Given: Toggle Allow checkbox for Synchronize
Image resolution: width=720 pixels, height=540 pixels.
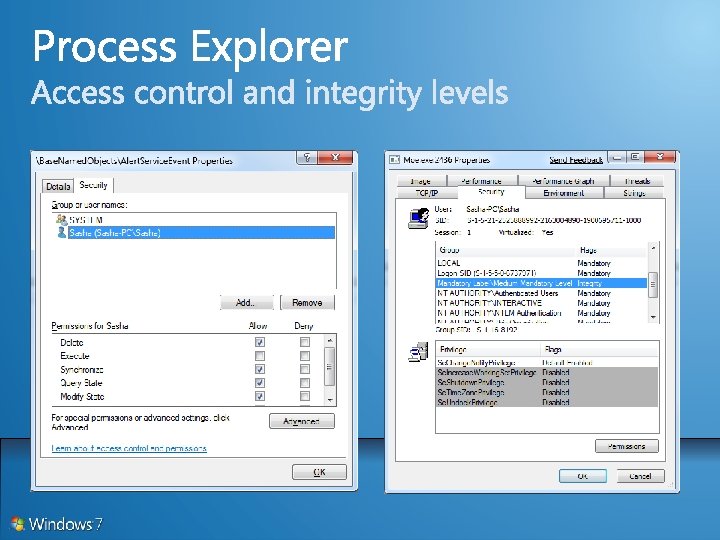Looking at the screenshot, I should [x=259, y=369].
